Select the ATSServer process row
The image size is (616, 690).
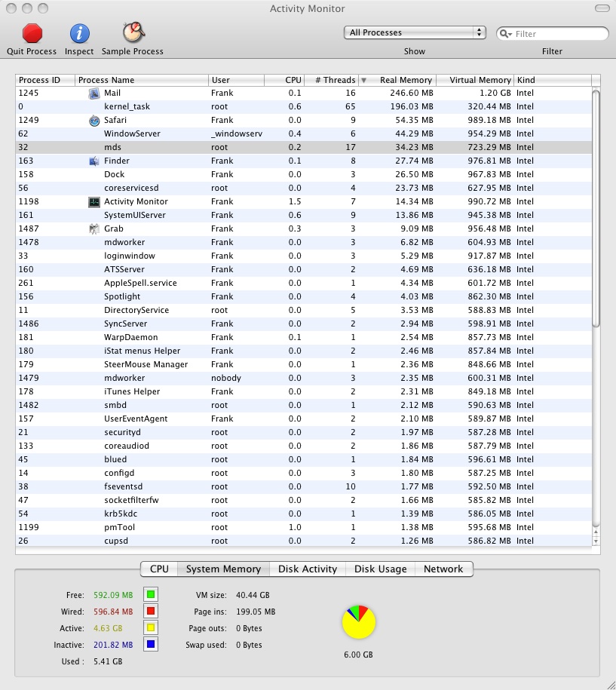(x=304, y=270)
